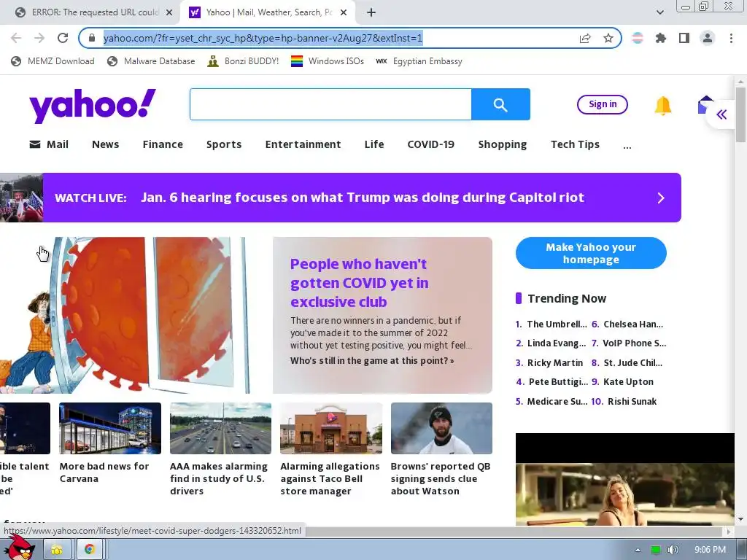The width and height of the screenshot is (747, 560).
Task: Open trending topic Linda Evang...
Action: [557, 343]
